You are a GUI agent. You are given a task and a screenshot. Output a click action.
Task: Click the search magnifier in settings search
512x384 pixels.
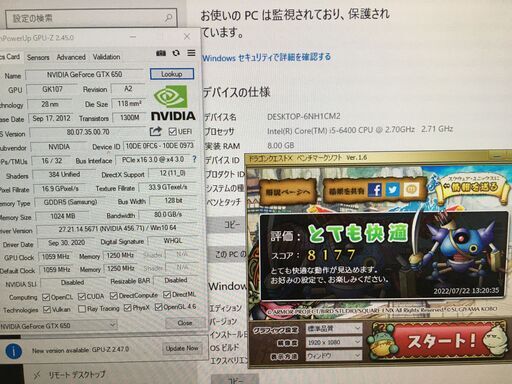pos(169,17)
